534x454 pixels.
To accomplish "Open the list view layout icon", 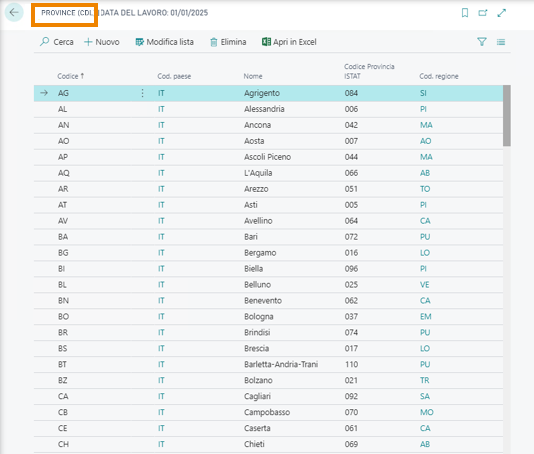I will pyautogui.click(x=501, y=42).
